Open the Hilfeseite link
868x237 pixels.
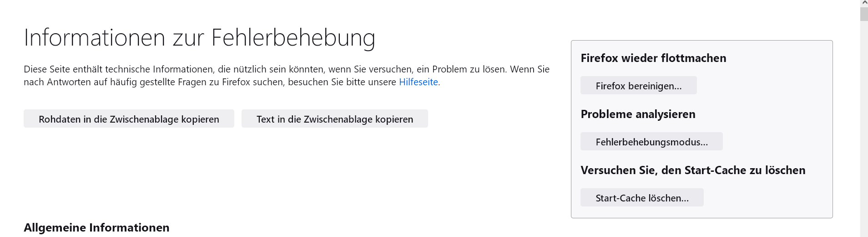coord(418,82)
